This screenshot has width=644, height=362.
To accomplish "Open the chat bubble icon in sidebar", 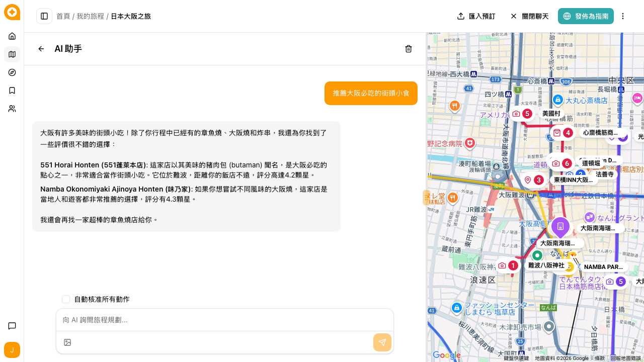I will 12,326.
